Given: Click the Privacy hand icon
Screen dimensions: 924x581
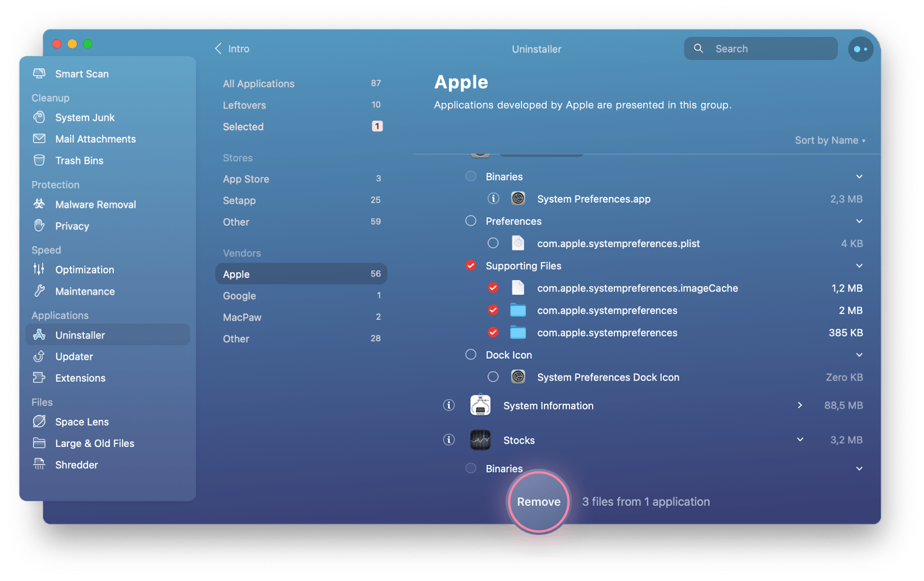Looking at the screenshot, I should pyautogui.click(x=39, y=226).
